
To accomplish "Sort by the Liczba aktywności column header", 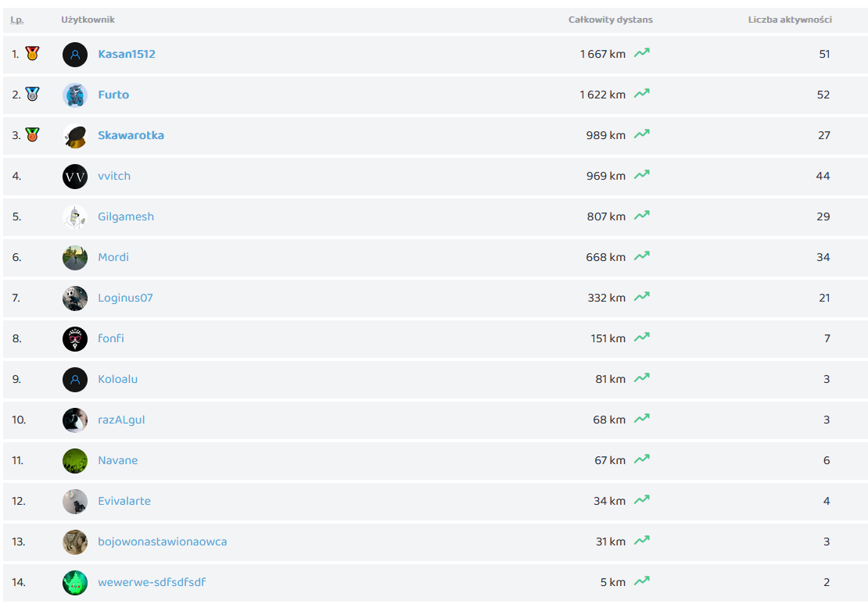I will coord(790,20).
